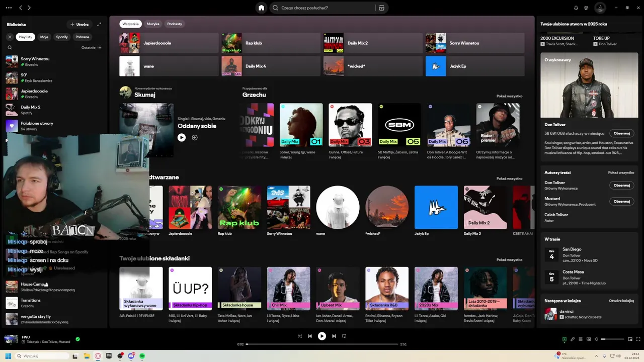644x362 pixels.
Task: Follow Don Toliver in O wykonawcy card
Action: (x=622, y=133)
